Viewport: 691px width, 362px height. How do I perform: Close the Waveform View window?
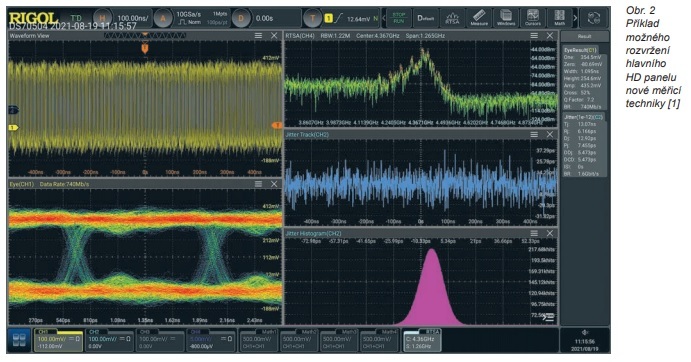click(x=274, y=36)
